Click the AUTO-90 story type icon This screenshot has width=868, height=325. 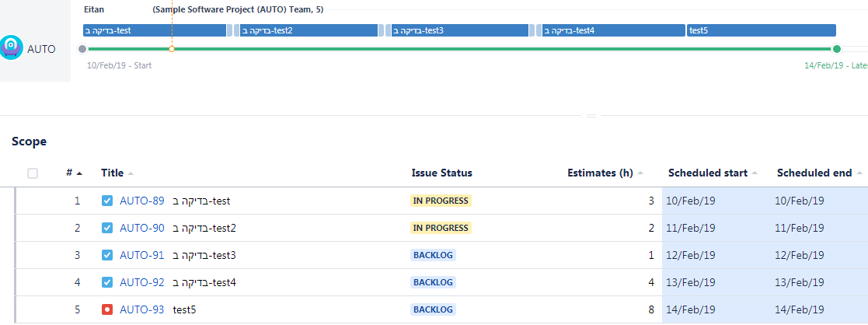pos(107,228)
